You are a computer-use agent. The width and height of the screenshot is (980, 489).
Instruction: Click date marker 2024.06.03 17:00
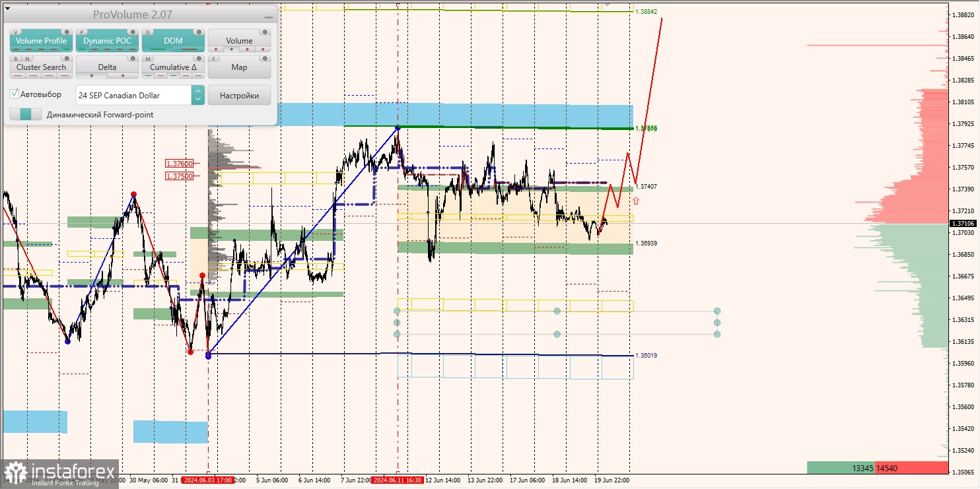tap(207, 480)
